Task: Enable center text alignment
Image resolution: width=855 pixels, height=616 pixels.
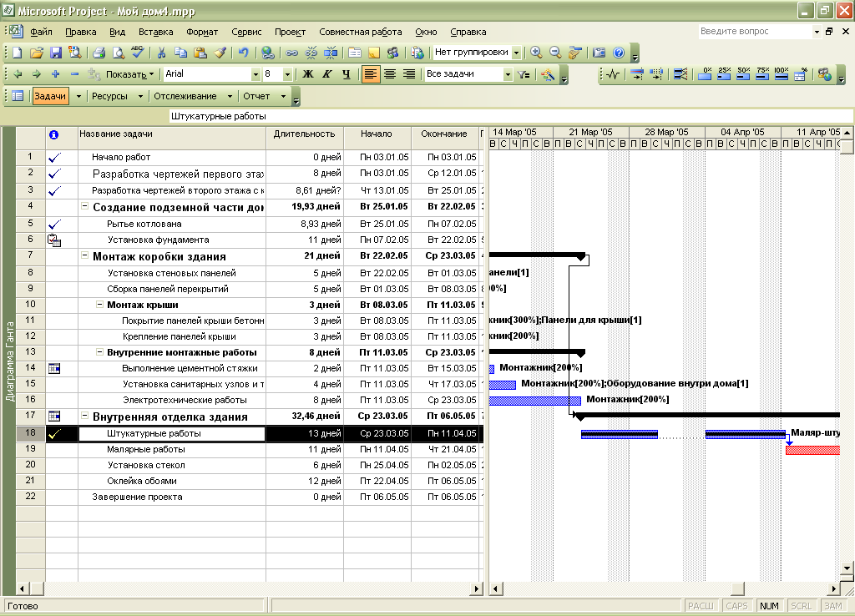Action: (390, 74)
